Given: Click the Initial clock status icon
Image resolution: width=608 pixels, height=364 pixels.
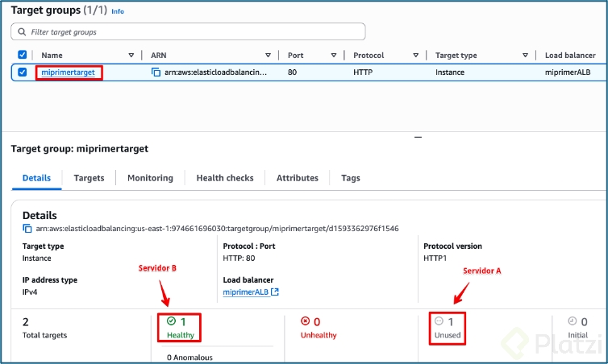Looking at the screenshot, I should pyautogui.click(x=573, y=321).
